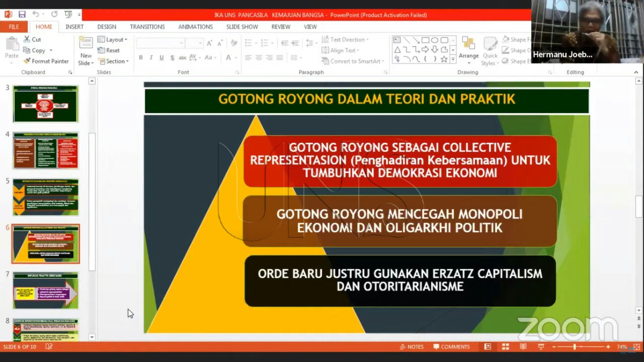
Task: Toggle Underline formatting
Action: [x=162, y=58]
